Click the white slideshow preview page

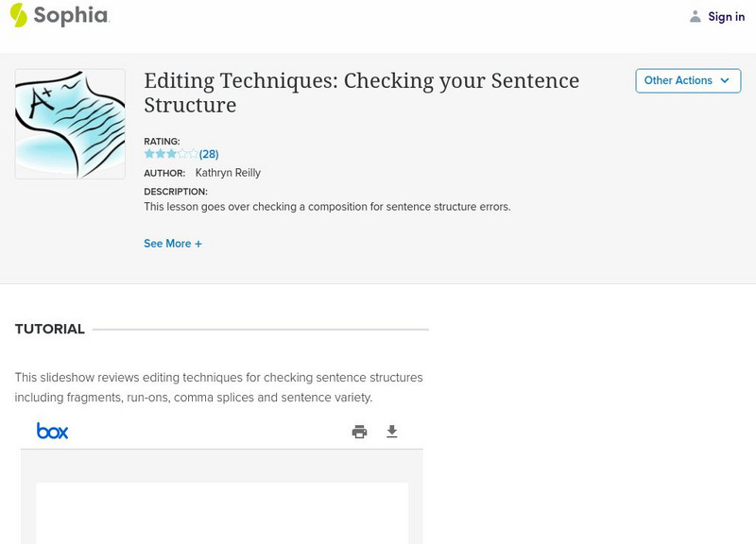[222, 513]
